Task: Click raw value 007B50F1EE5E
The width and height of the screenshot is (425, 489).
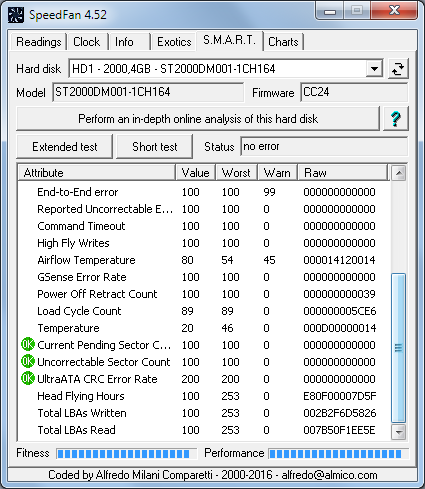Action: 339,430
